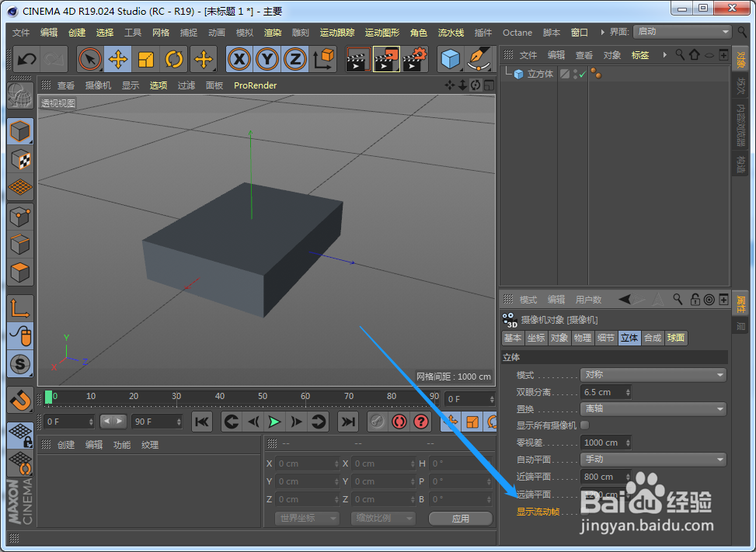The height and width of the screenshot is (552, 756).
Task: Render the active view
Action: click(x=358, y=60)
